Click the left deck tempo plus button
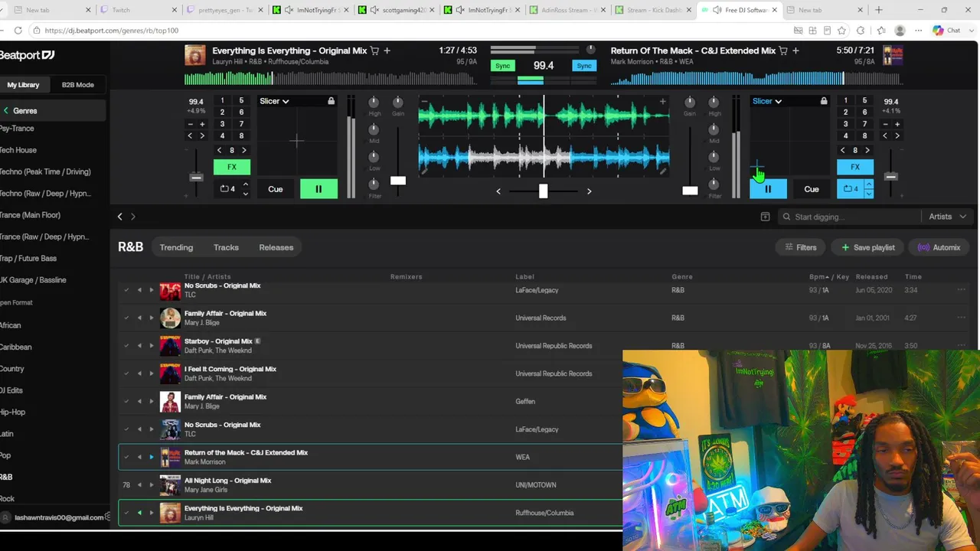This screenshot has height=551, width=980. pos(202,124)
